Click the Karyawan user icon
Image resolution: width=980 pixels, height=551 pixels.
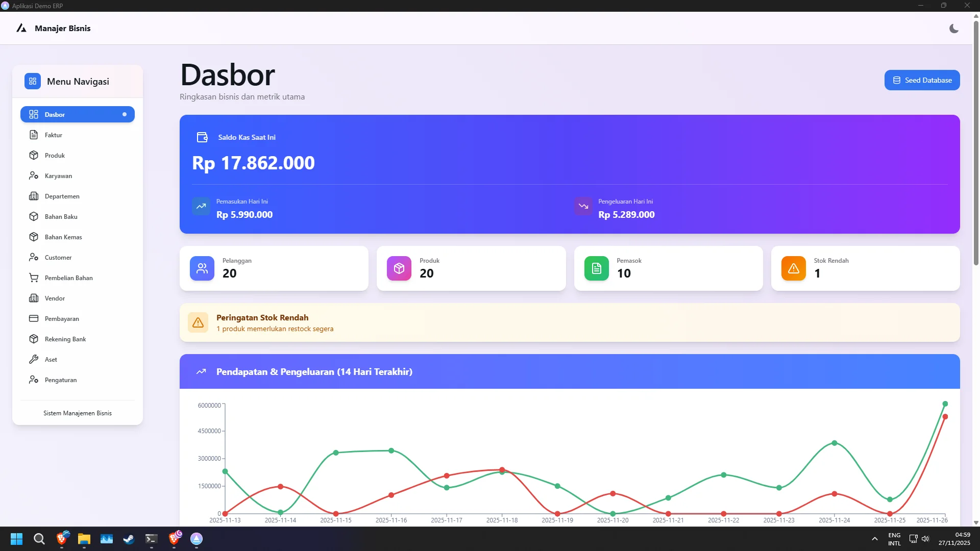point(34,176)
